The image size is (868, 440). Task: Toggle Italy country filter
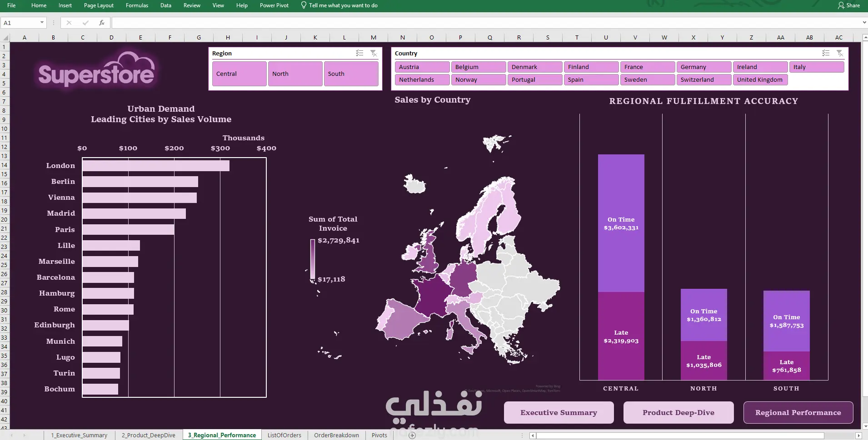click(x=817, y=67)
